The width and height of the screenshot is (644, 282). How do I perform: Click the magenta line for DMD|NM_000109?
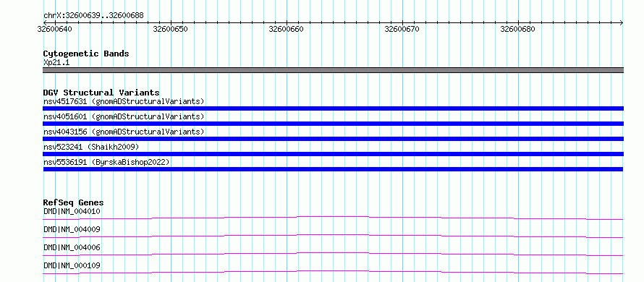pos(333,272)
